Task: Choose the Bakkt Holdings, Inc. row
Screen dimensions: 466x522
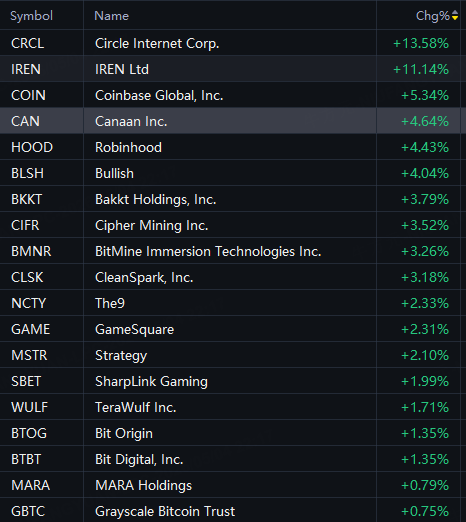Action: (x=230, y=199)
